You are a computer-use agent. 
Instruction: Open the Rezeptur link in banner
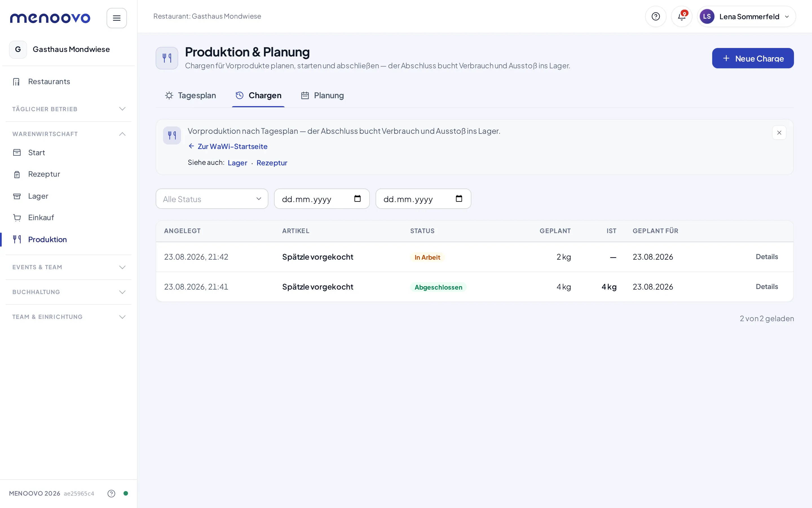pyautogui.click(x=272, y=163)
